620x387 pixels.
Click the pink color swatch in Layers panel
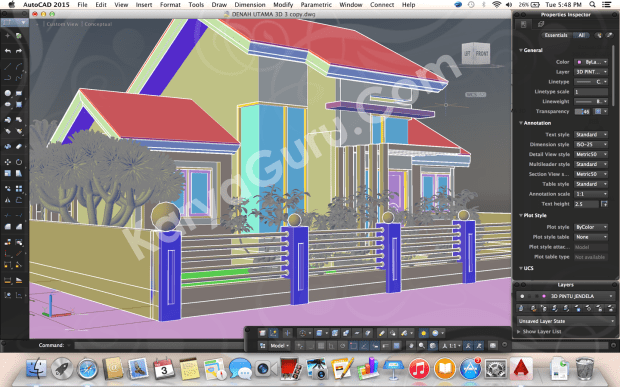click(x=544, y=296)
